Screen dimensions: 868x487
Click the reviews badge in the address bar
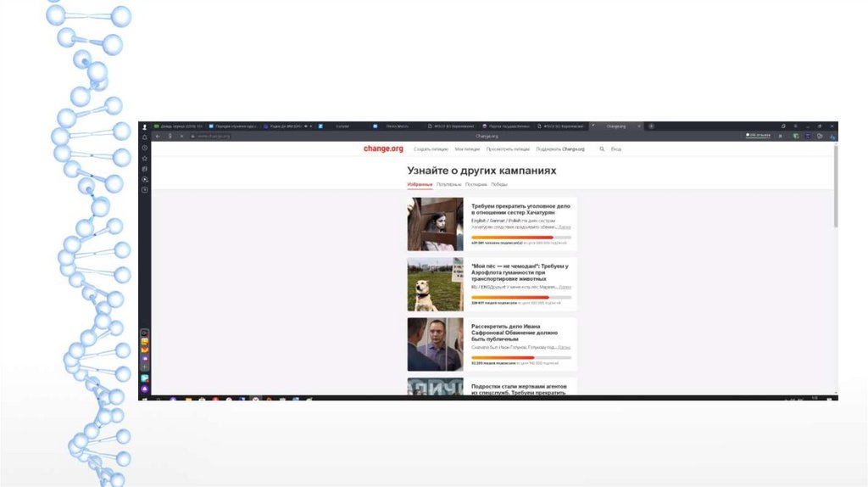tap(758, 135)
